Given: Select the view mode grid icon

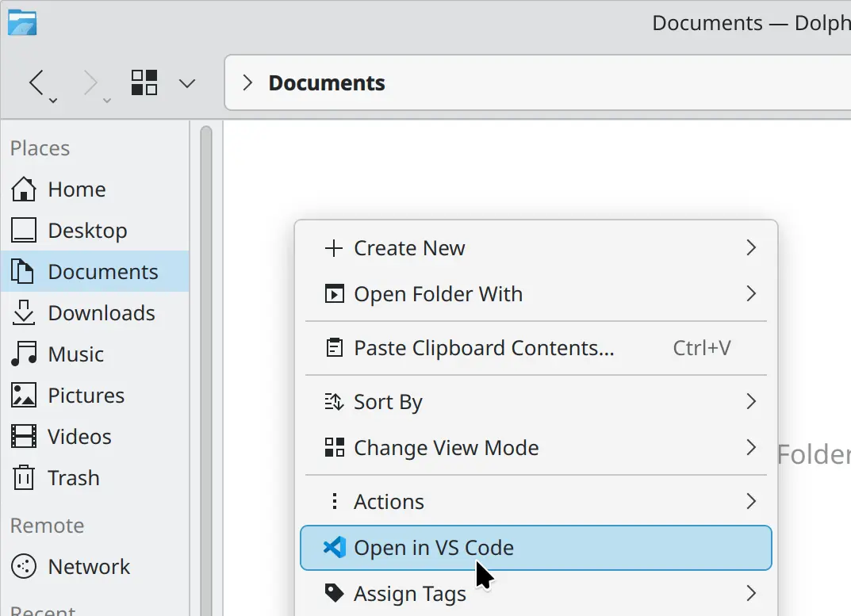Looking at the screenshot, I should 144,82.
